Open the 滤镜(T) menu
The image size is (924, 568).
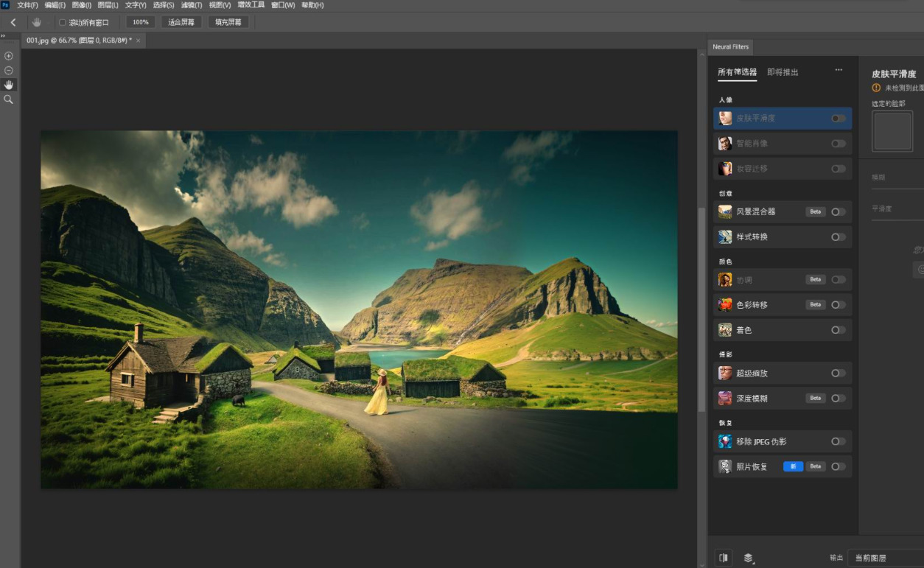click(192, 5)
